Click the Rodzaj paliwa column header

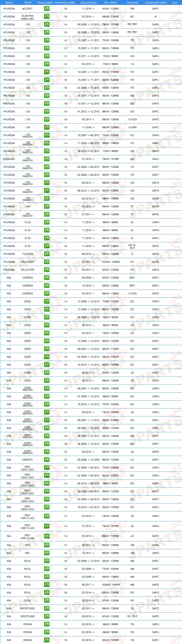point(45,3)
